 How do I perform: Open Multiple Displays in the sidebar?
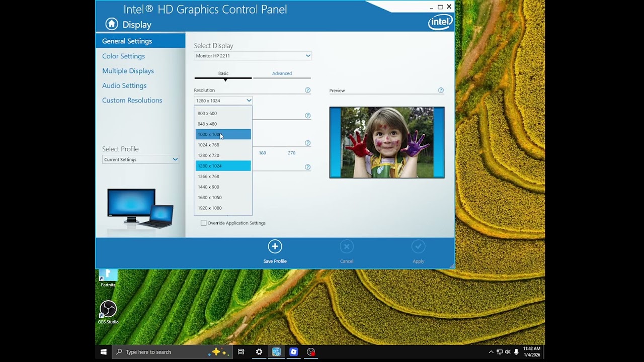(x=128, y=71)
